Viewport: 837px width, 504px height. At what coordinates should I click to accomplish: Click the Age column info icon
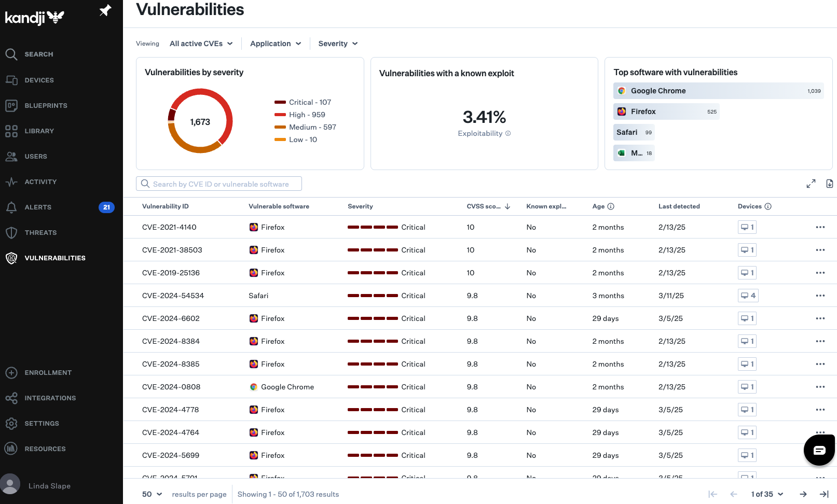click(x=611, y=206)
